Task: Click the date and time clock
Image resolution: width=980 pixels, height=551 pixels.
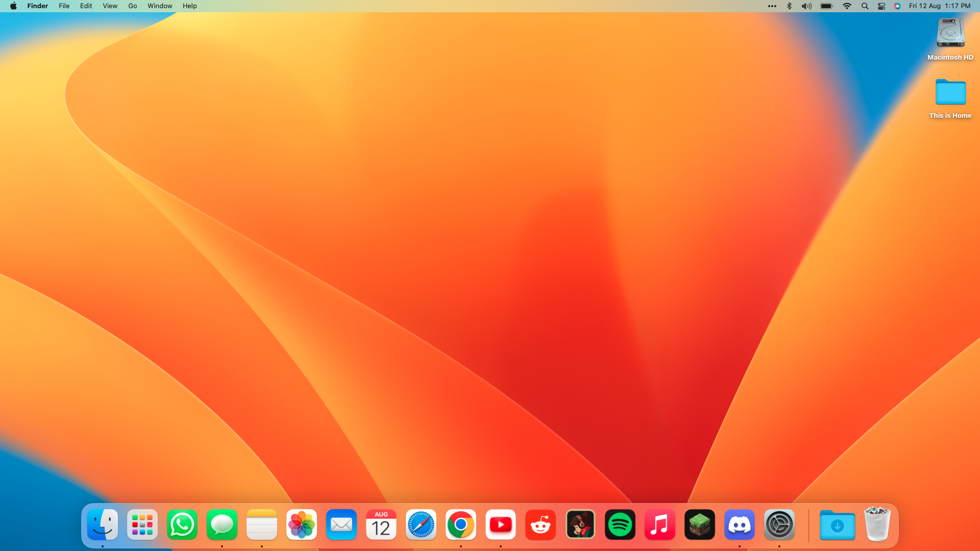Action: tap(940, 6)
